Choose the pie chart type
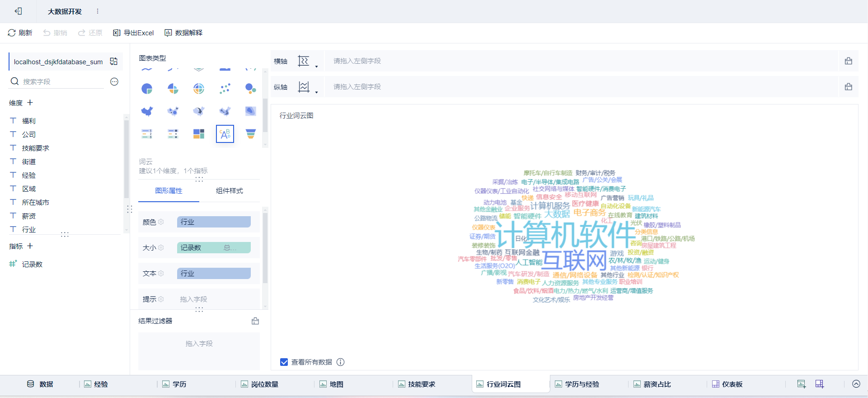Viewport: 868px width, 398px height. click(x=147, y=89)
